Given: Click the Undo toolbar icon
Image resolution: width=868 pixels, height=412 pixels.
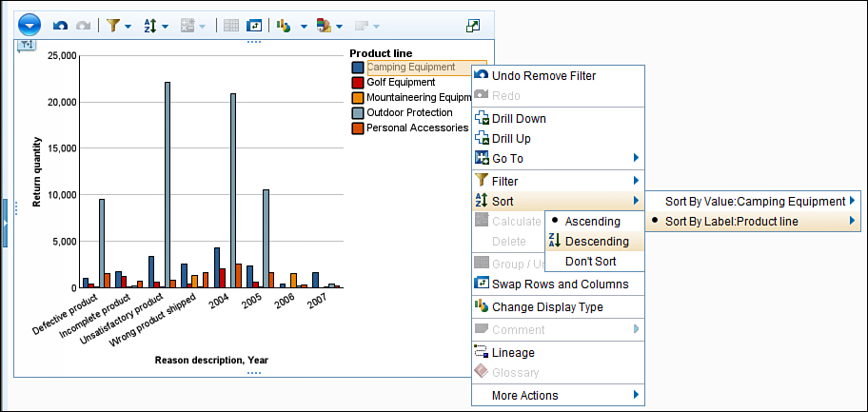Looking at the screenshot, I should coord(60,26).
